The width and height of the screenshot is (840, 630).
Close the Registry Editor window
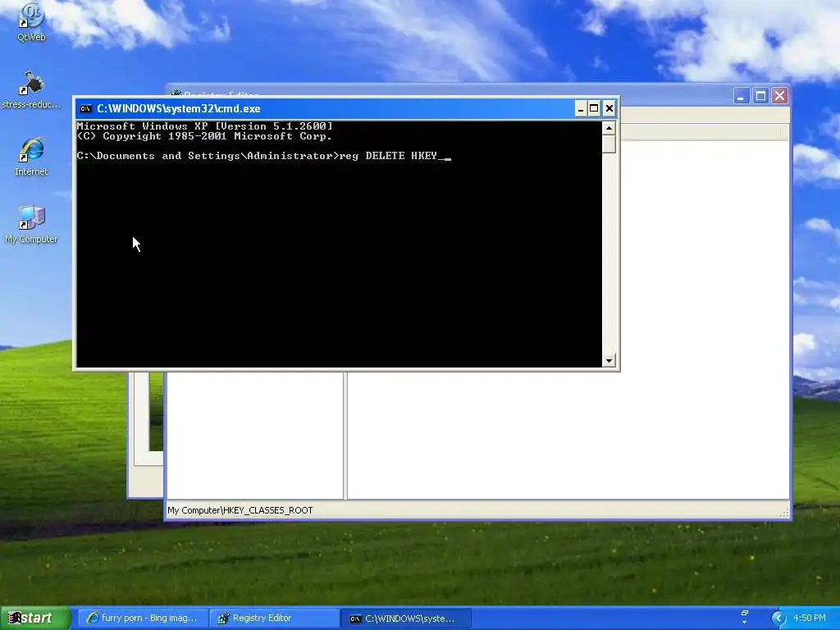[779, 96]
